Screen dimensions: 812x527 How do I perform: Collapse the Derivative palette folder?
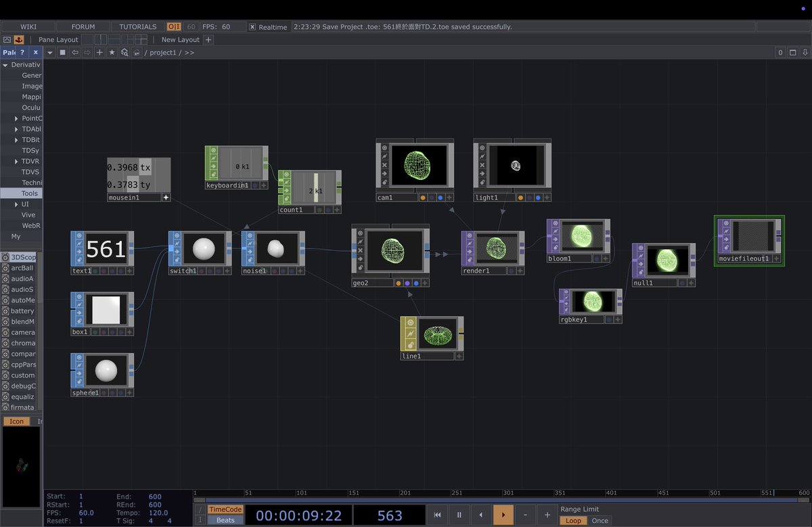coord(5,65)
